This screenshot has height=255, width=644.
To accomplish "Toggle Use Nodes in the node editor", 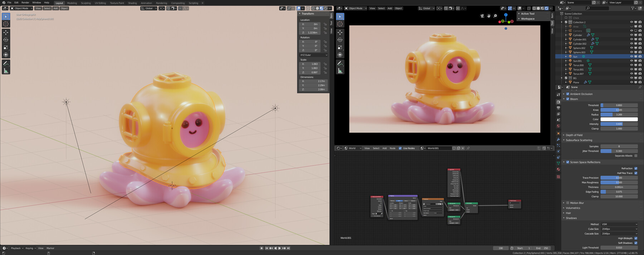I will (x=400, y=148).
